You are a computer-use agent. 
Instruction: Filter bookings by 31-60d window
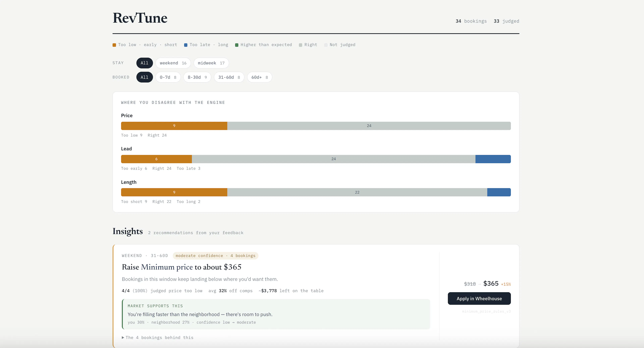pos(229,77)
